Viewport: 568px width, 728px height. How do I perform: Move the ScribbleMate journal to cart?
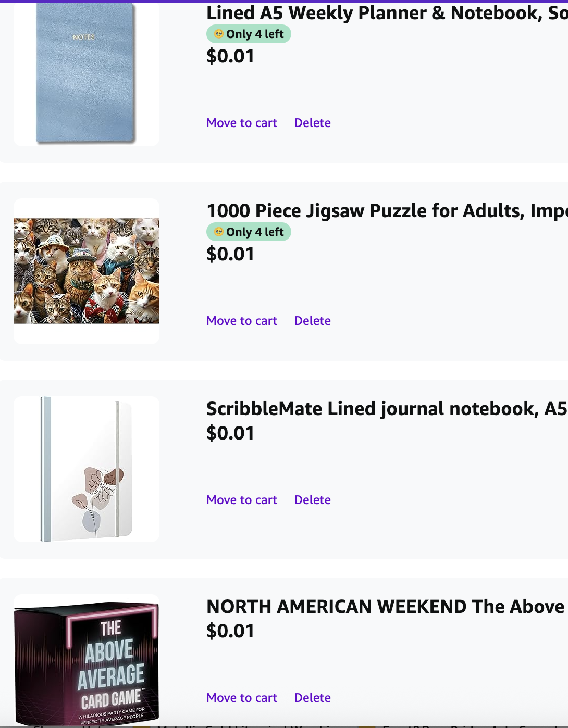tap(242, 500)
